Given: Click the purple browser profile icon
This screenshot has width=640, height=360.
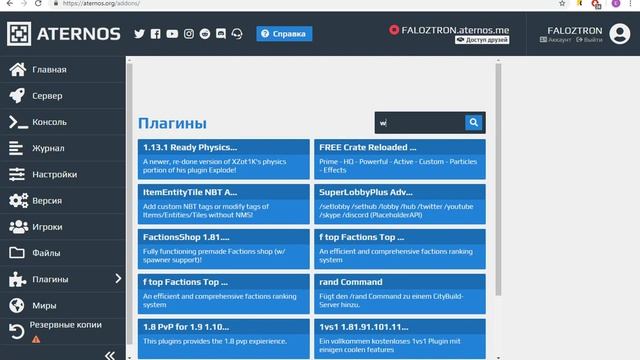Looking at the screenshot, I should pos(616,3).
